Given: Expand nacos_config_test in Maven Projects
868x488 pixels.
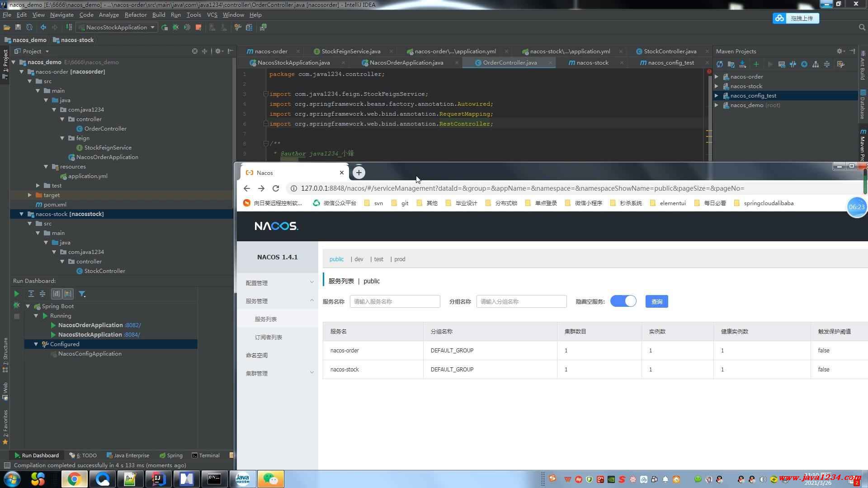Looking at the screenshot, I should [x=717, y=96].
